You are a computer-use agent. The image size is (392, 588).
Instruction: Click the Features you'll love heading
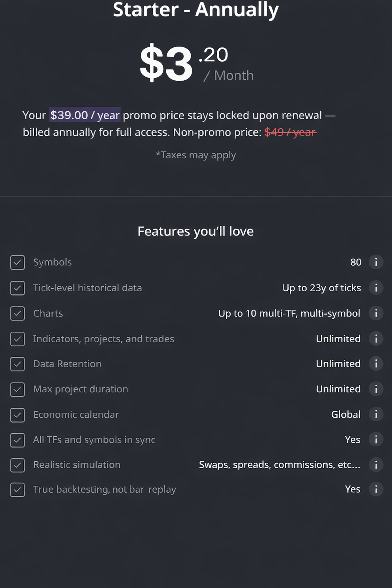point(196,231)
